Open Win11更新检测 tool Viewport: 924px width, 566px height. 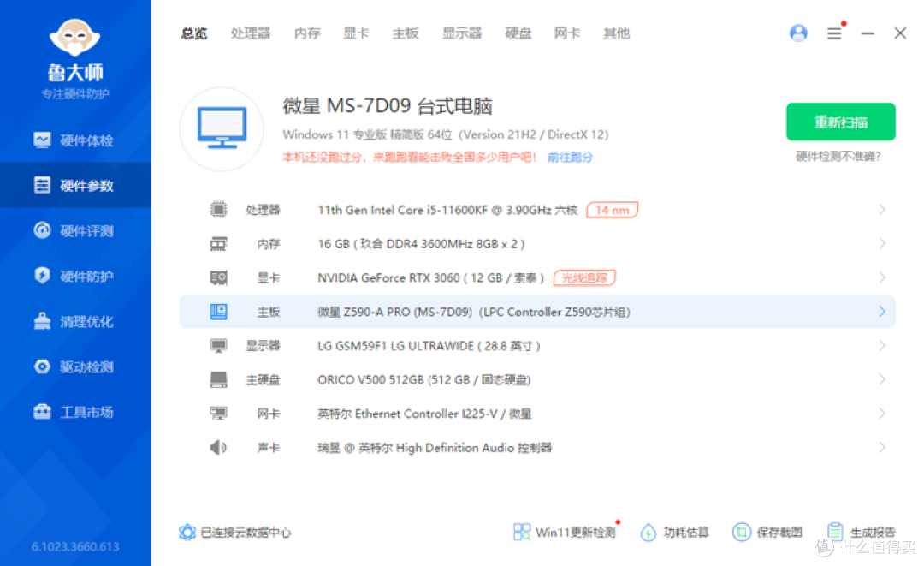[565, 533]
